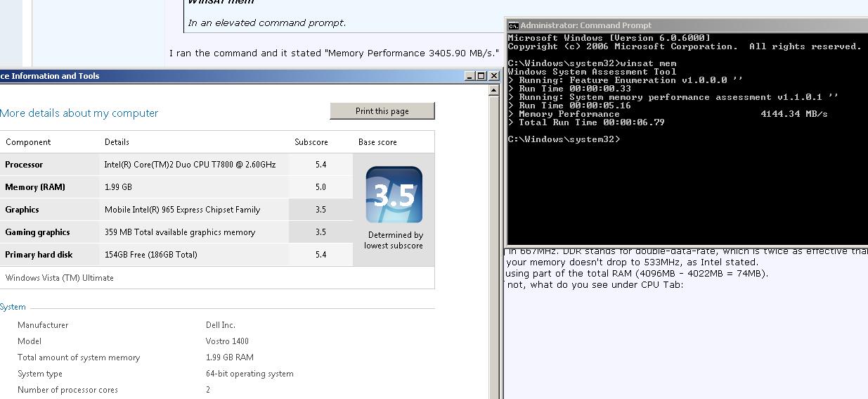Select the Processor row label

24,165
